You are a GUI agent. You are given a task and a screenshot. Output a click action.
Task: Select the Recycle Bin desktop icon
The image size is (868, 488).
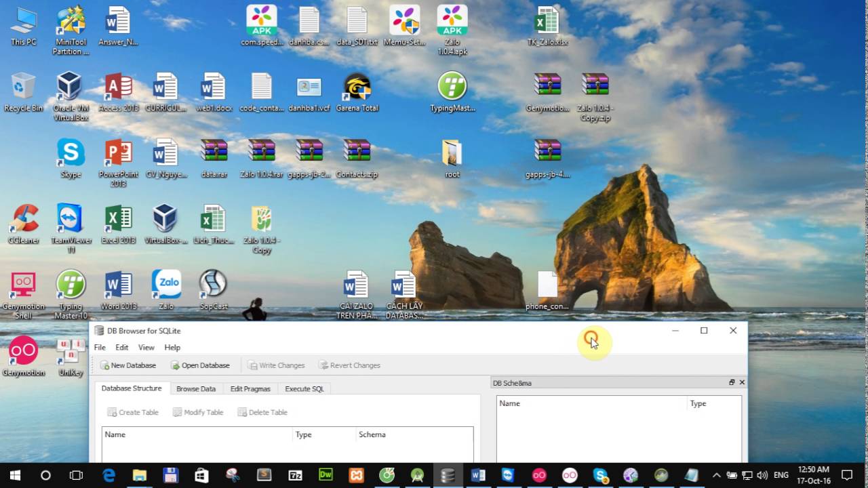click(24, 93)
